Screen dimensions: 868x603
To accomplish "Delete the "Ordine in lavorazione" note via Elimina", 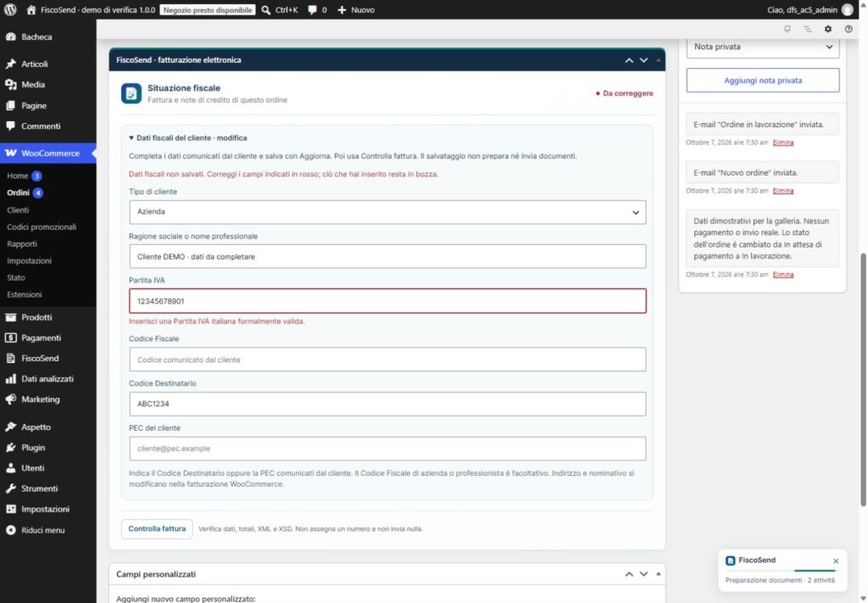I will (782, 142).
